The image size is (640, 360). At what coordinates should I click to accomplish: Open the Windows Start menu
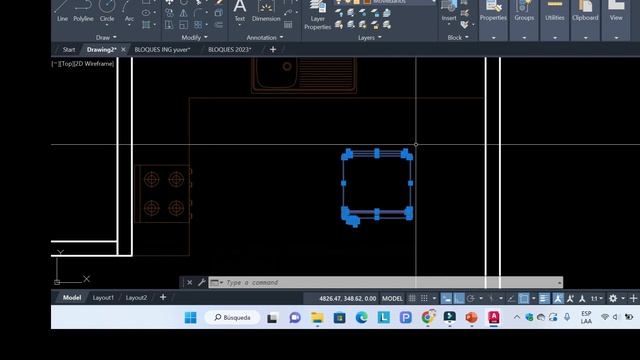point(190,318)
